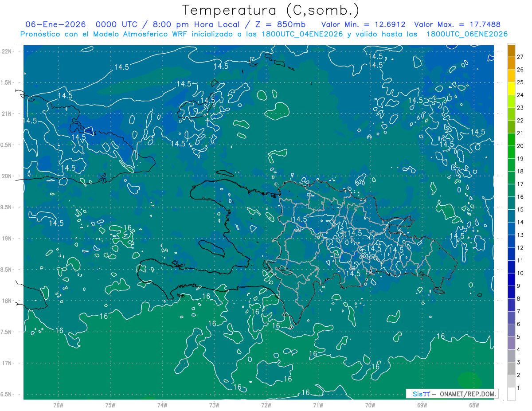This screenshot has width=532, height=411.
Task: Click the latitude axis label '22N'
Action: point(8,51)
